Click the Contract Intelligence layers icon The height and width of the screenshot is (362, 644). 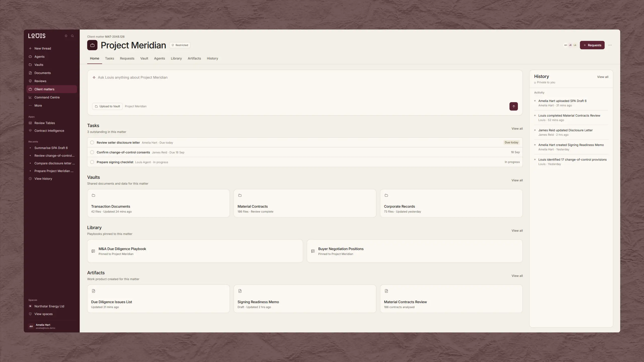(30, 130)
